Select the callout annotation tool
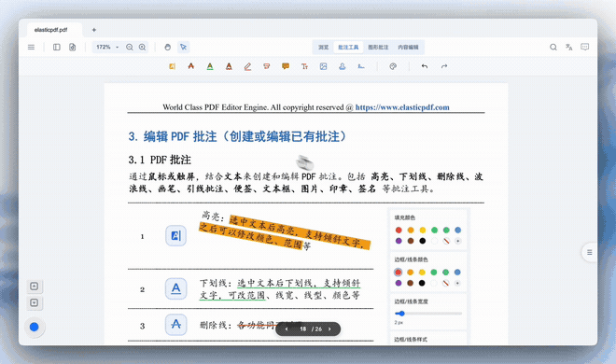Screen dimensions: 616x364 pos(267,66)
